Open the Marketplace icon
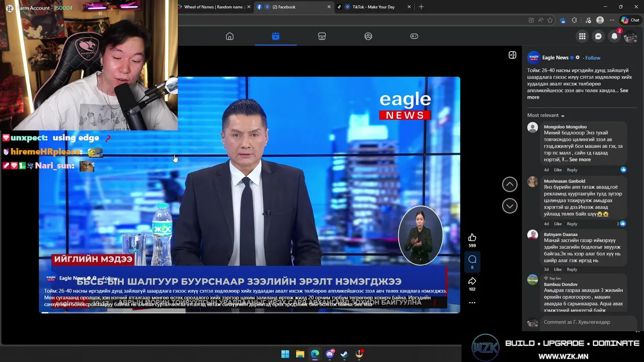Screen dimensions: 644x362 tap(322, 36)
